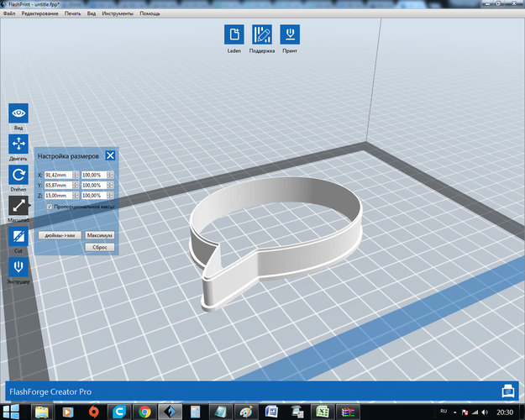Open the media player taskbar icon
This screenshot has height=420, width=525.
(68, 412)
